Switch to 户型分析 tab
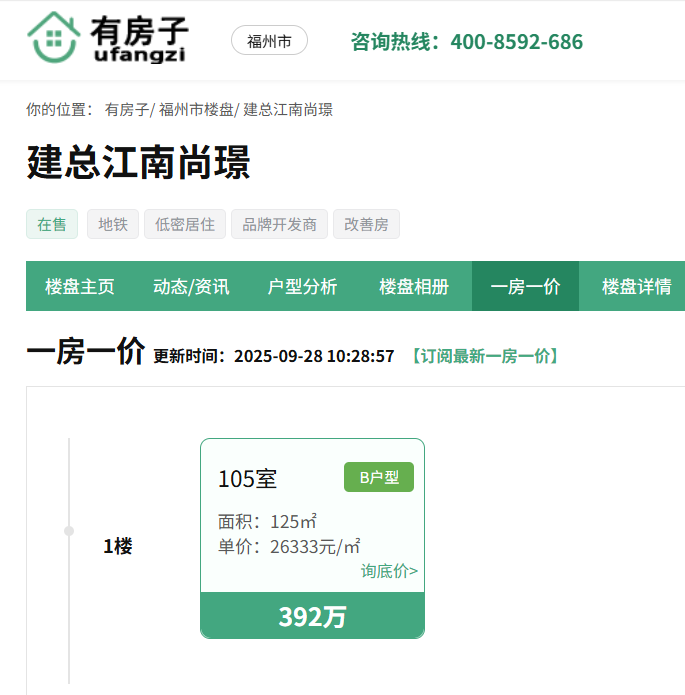Viewport: 685px width, 695px height. (303, 287)
